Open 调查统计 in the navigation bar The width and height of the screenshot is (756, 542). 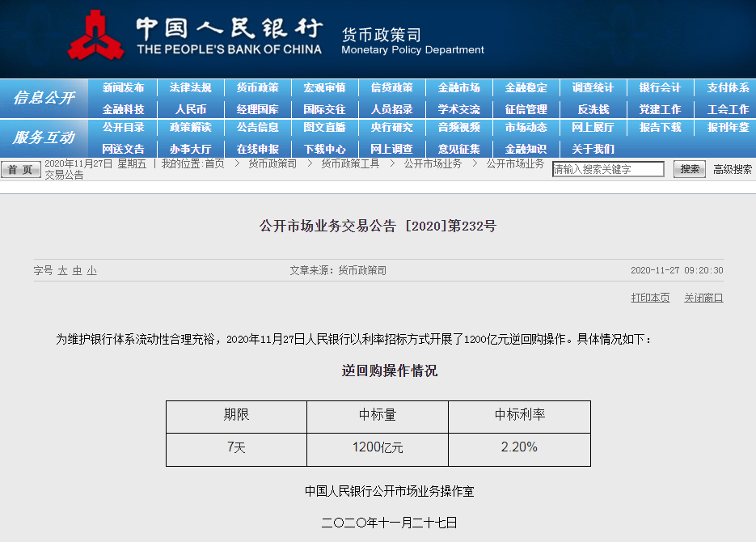point(593,88)
